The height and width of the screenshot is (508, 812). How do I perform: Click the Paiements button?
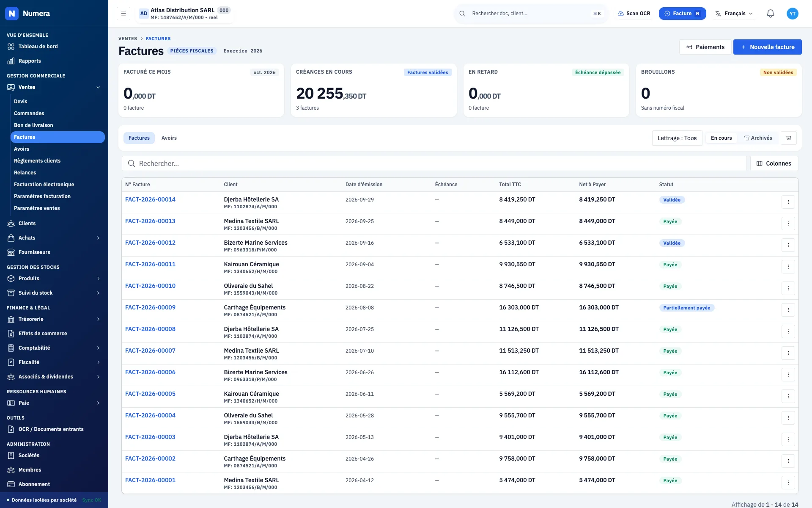pos(705,47)
